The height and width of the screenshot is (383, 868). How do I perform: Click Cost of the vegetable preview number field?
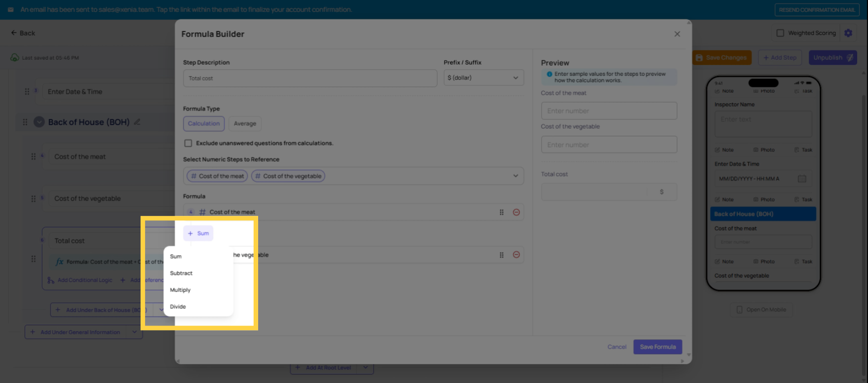(609, 145)
